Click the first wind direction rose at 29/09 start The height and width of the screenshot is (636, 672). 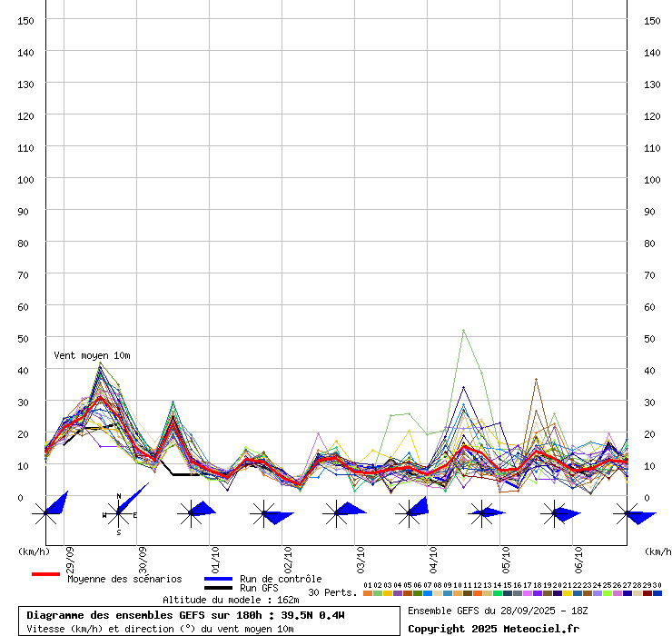45,513
